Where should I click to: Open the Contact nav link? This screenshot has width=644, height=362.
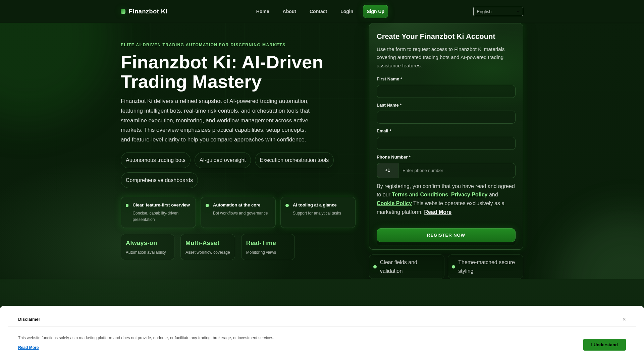(318, 11)
